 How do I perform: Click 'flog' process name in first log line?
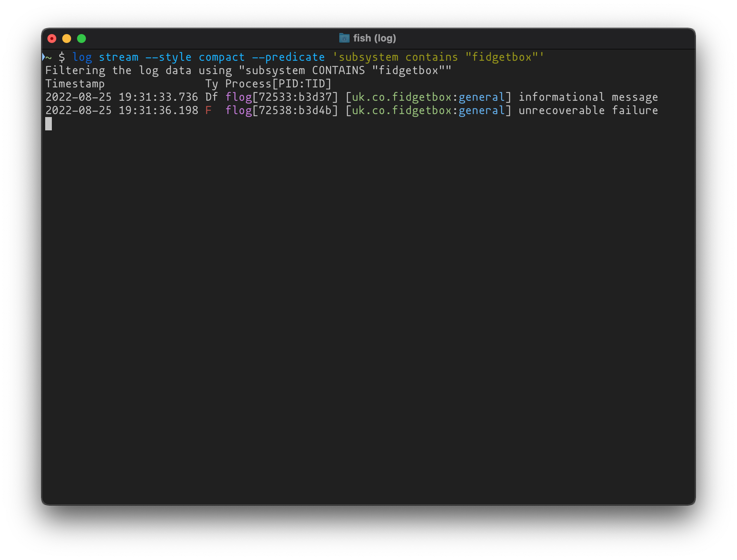(238, 97)
